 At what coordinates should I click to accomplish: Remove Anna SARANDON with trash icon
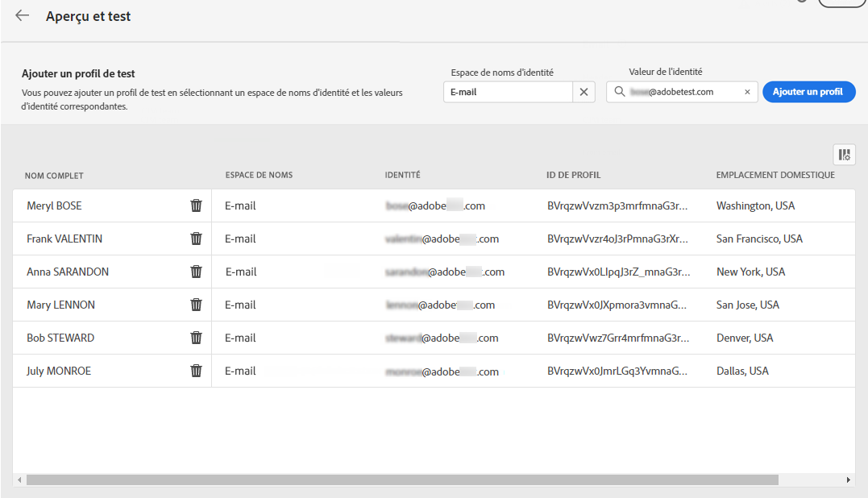click(196, 272)
